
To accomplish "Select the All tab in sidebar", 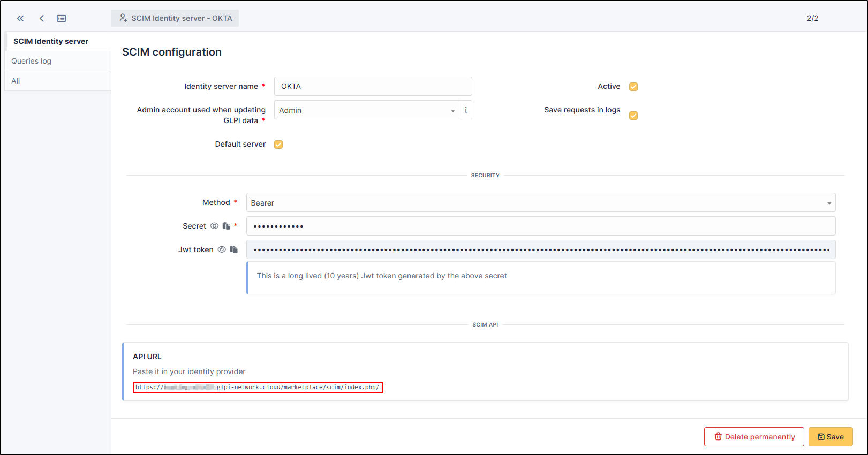I will pyautogui.click(x=16, y=81).
